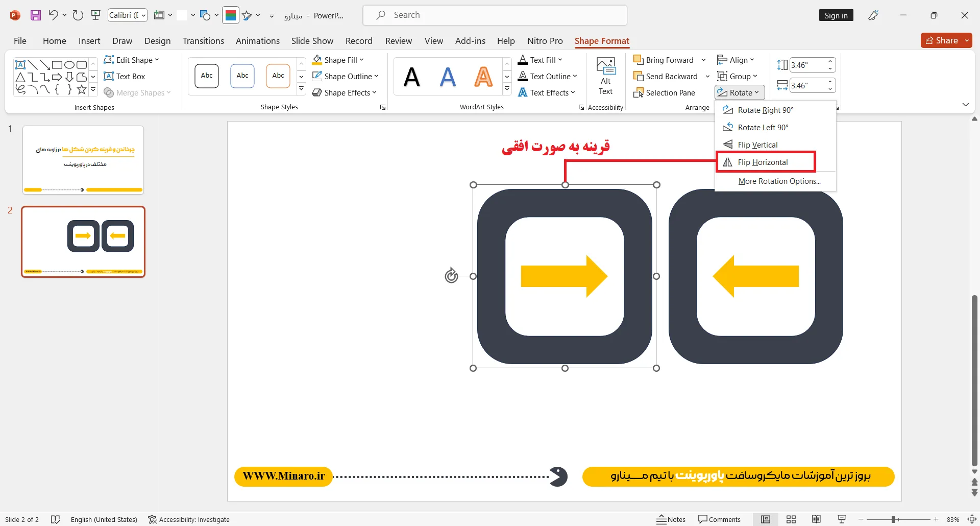Switch to the Transitions tab
This screenshot has height=526, width=980.
point(203,41)
